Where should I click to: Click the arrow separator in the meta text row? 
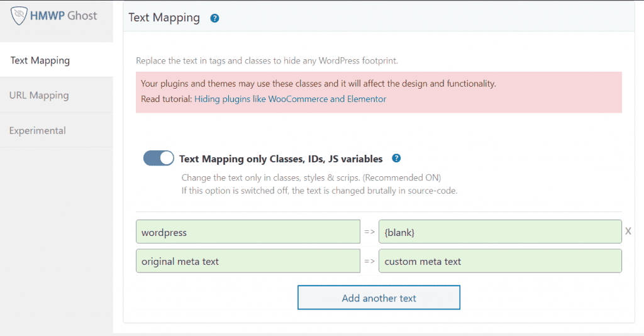point(370,261)
